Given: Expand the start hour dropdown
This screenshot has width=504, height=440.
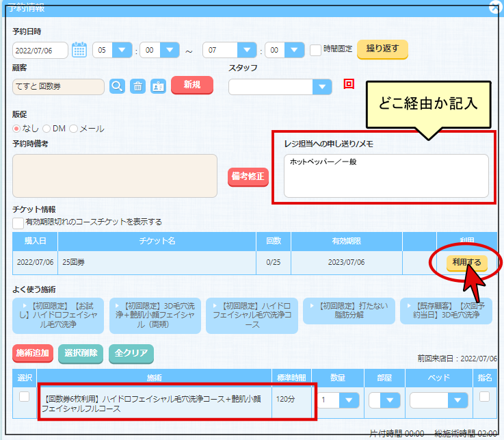Looking at the screenshot, I should (x=122, y=50).
